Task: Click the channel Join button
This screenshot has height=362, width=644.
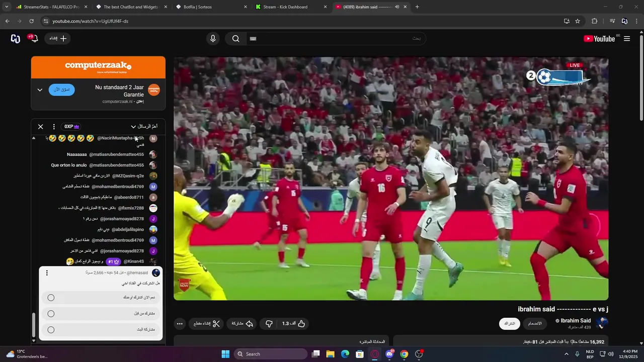Action: 535,324
